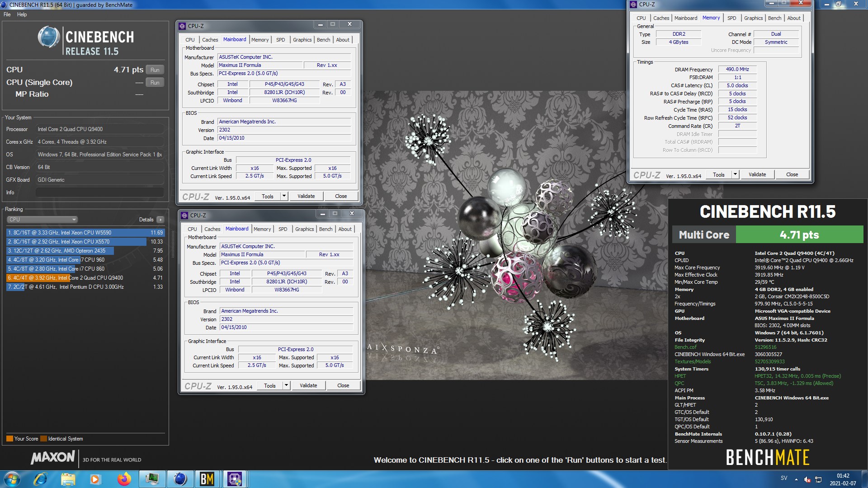
Task: Open the SV input language indicator
Action: (784, 478)
